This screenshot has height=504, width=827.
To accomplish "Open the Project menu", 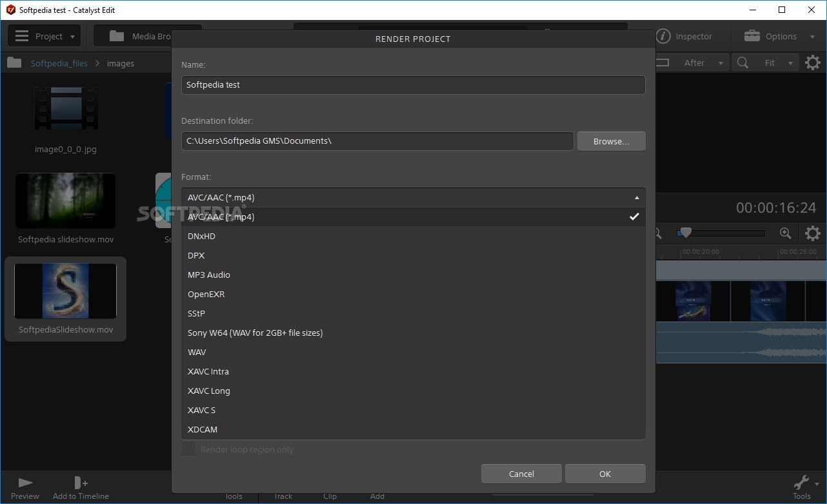I will 44,36.
